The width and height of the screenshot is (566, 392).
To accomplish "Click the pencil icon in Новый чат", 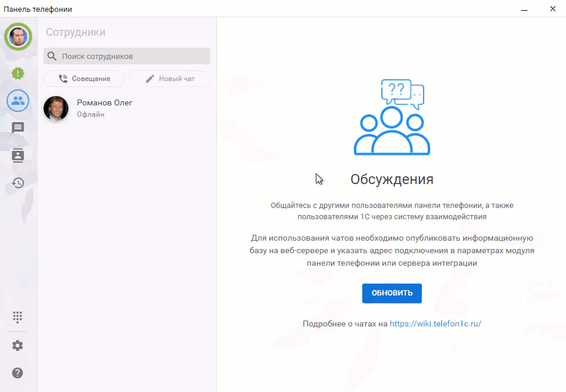I will pyautogui.click(x=150, y=78).
